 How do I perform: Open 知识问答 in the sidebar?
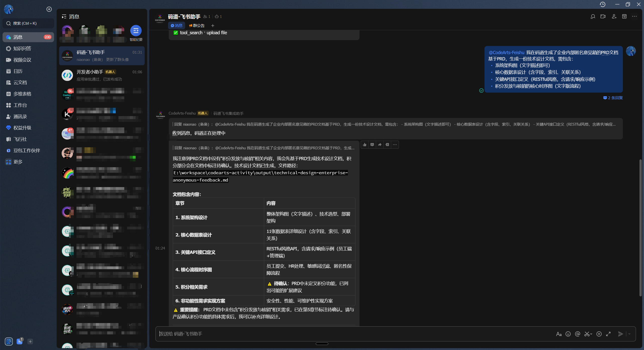click(x=28, y=49)
